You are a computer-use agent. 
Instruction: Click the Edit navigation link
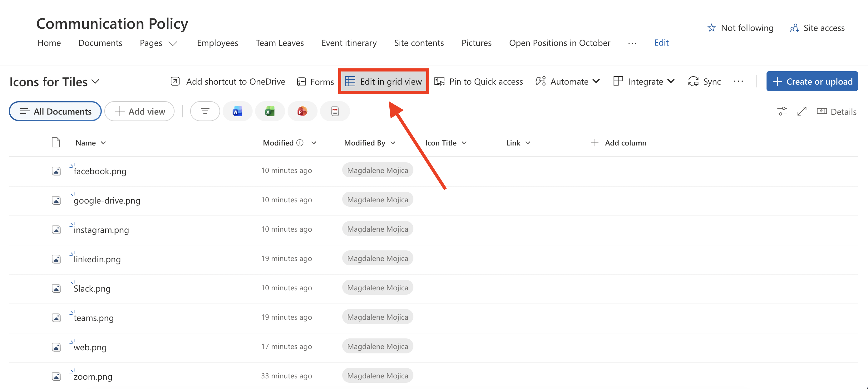tap(661, 43)
